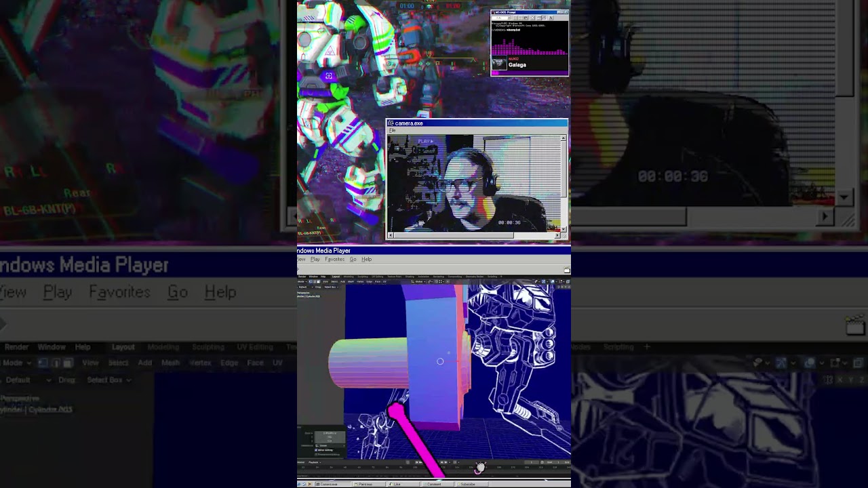Open Blender's UV Editing workspace tab

(x=377, y=277)
